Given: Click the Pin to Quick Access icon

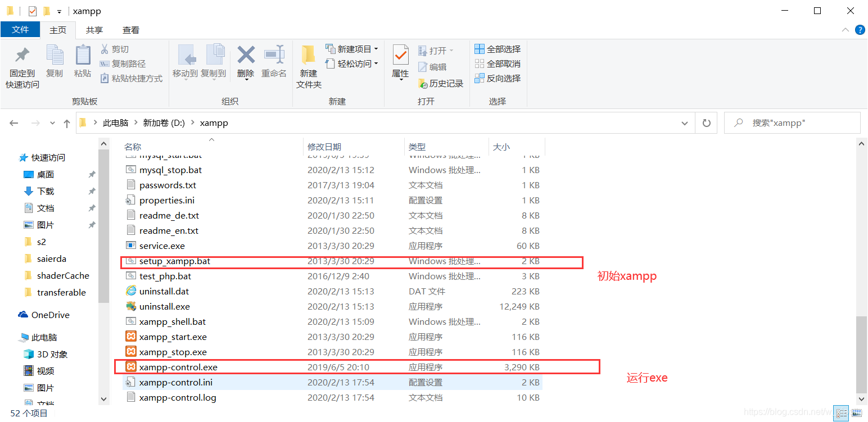Looking at the screenshot, I should (x=22, y=56).
